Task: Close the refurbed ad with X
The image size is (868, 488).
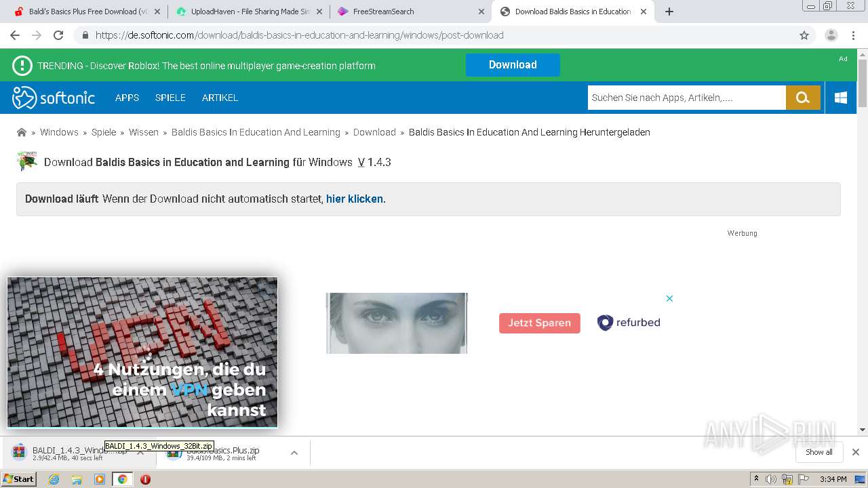Action: 669,298
